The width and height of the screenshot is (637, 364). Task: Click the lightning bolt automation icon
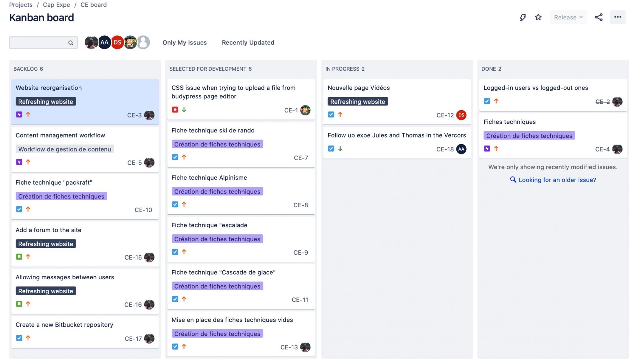[523, 18]
